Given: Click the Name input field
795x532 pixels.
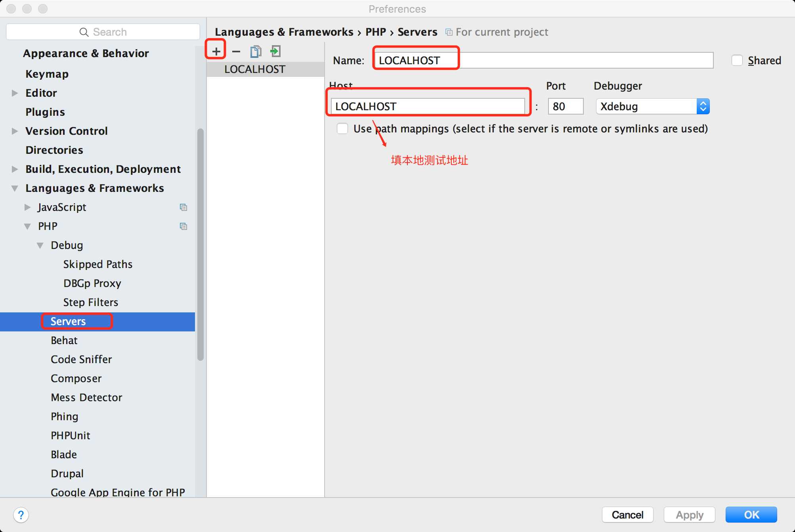Looking at the screenshot, I should pyautogui.click(x=542, y=60).
